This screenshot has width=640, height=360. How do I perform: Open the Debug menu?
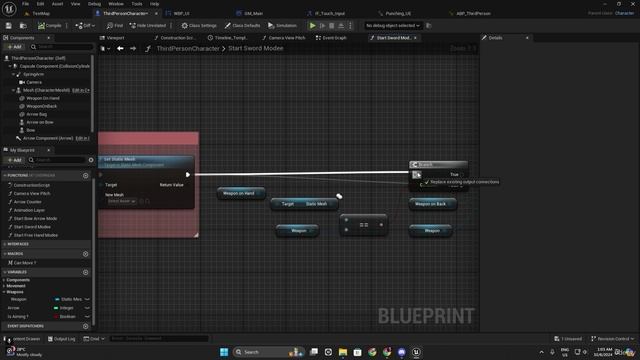tap(94, 4)
